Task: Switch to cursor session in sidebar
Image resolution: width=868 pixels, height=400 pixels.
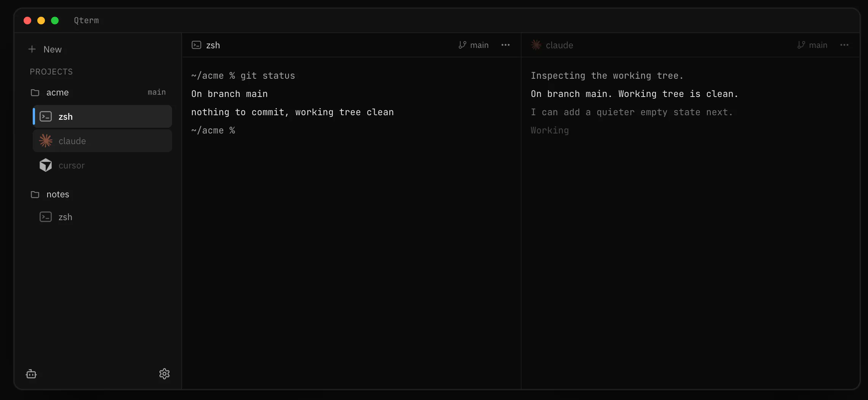Action: click(102, 165)
